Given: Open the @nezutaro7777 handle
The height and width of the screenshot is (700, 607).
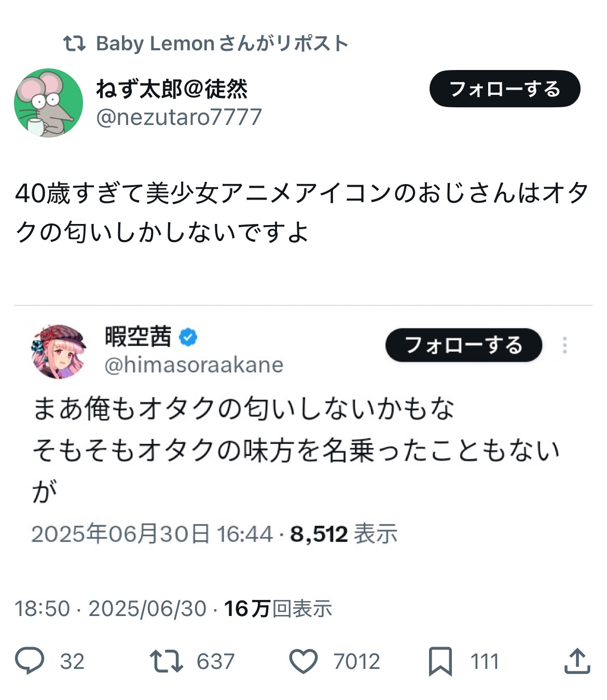Looking at the screenshot, I should [179, 117].
